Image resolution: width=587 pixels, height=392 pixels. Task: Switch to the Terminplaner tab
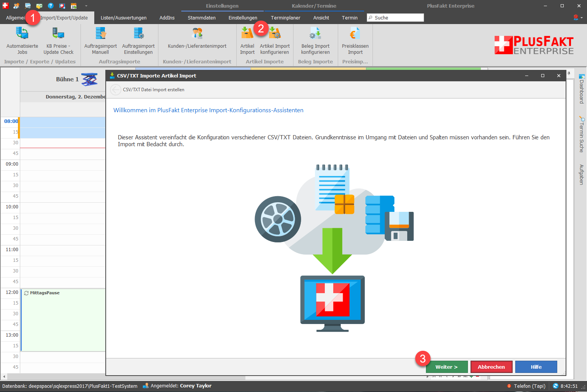pos(285,18)
